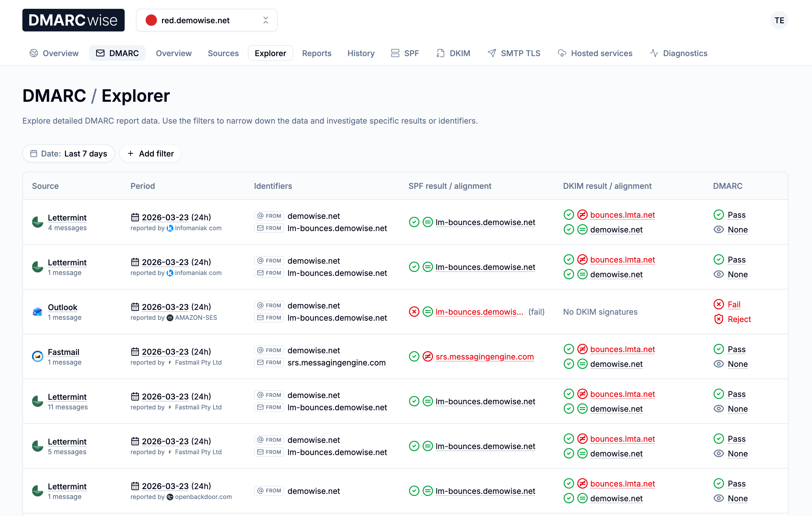Click the TE avatar

click(779, 20)
